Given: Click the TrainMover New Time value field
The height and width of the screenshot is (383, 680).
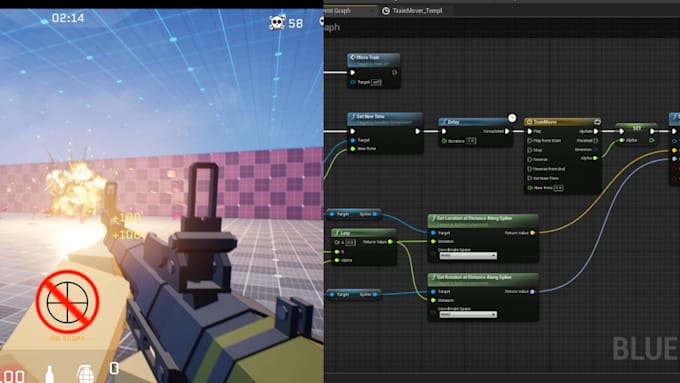Looking at the screenshot, I should [559, 188].
